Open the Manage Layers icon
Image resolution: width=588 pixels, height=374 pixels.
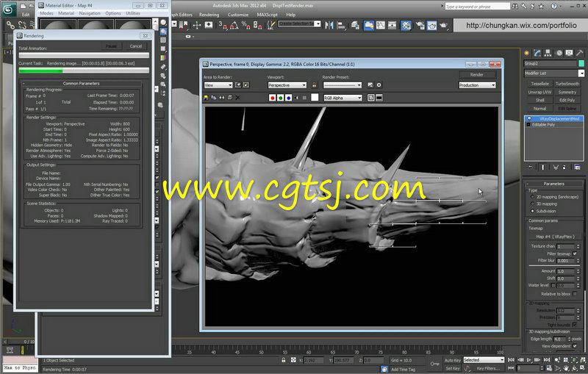tap(355, 25)
